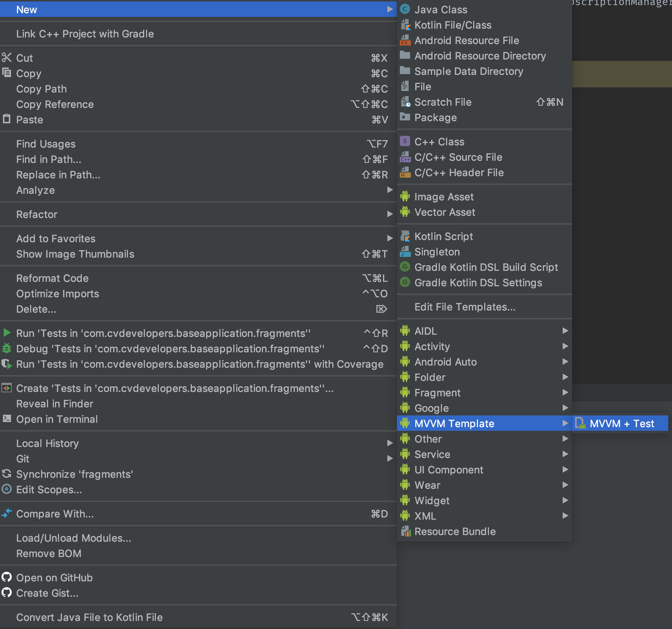Image resolution: width=672 pixels, height=629 pixels.
Task: Open Find in Path... dialog
Action: [198, 159]
